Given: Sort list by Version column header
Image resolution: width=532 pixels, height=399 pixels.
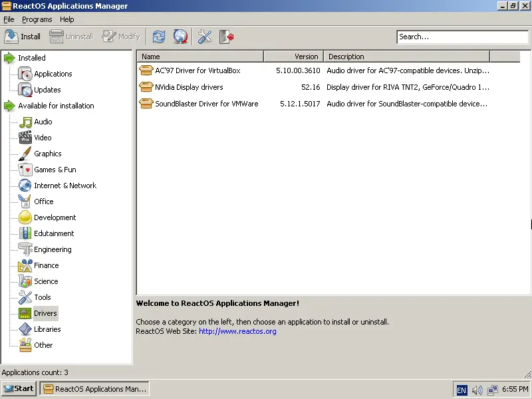Looking at the screenshot, I should click(293, 57).
